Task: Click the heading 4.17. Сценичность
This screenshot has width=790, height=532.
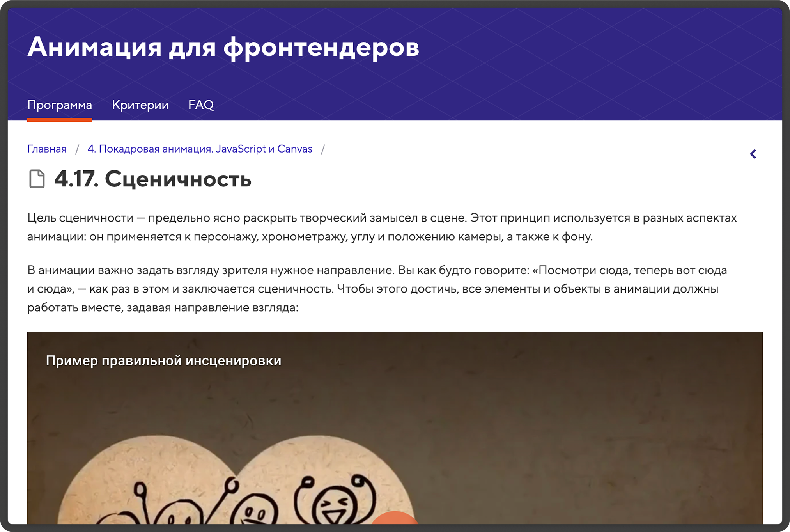Action: point(153,180)
